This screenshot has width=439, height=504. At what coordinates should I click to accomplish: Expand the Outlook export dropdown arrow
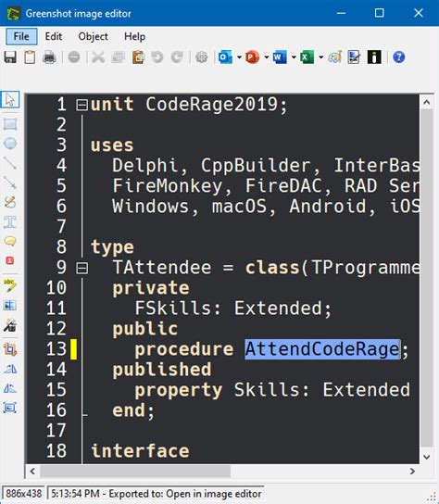coord(239,57)
